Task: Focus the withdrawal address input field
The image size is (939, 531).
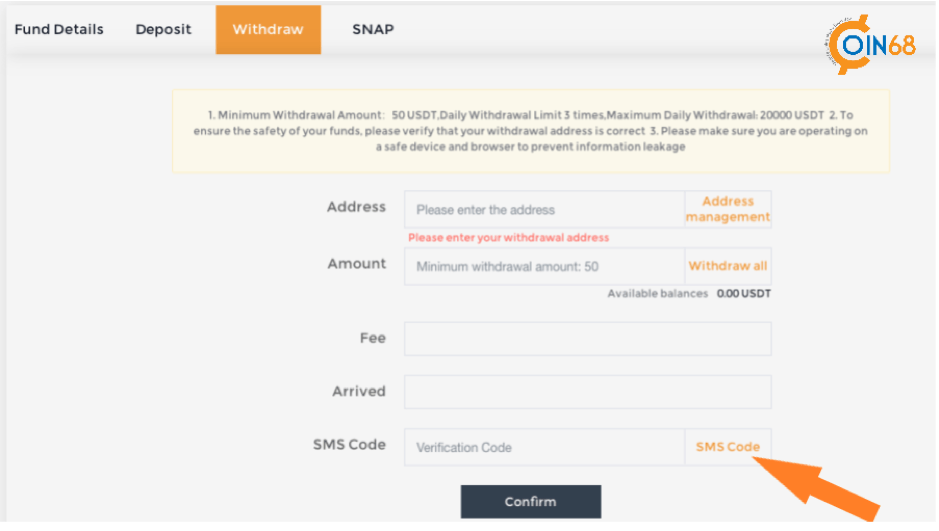Action: coord(544,210)
